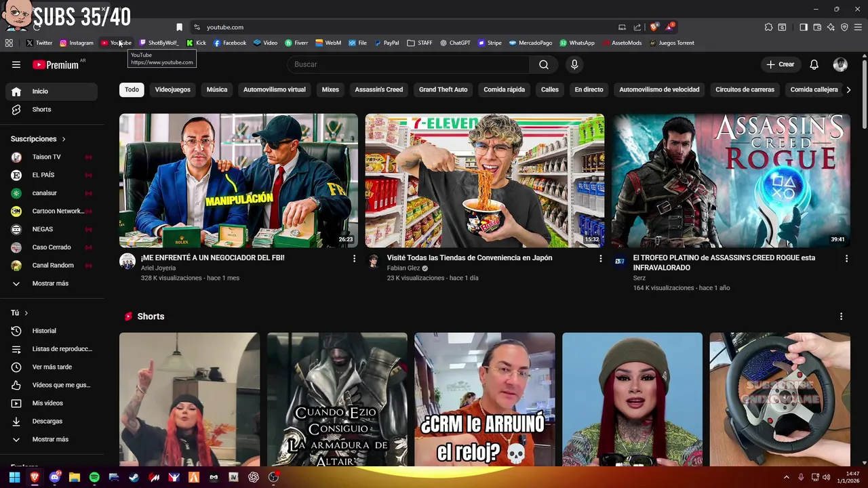Click the Crear button
868x488 pixels.
(780, 64)
